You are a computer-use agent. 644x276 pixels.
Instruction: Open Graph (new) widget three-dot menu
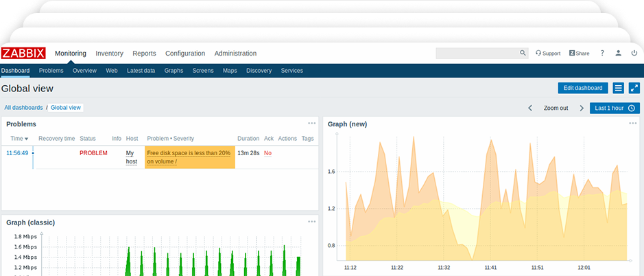(633, 124)
